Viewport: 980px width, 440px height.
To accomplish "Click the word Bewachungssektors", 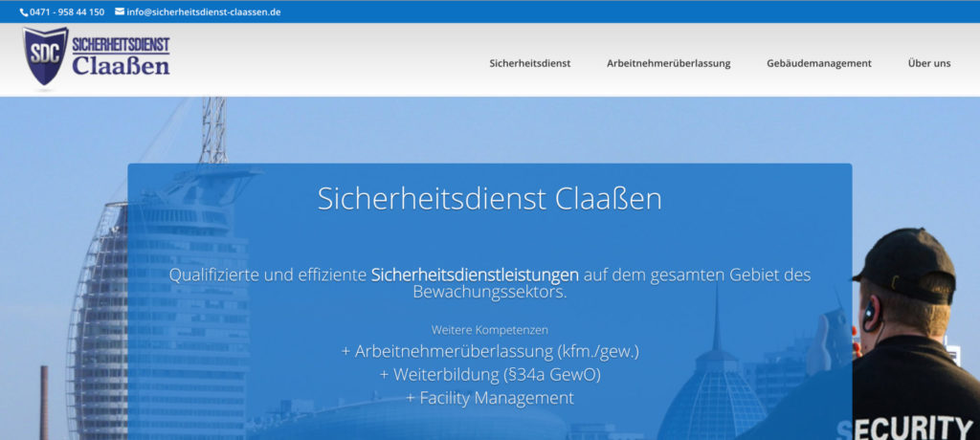I will 489,292.
